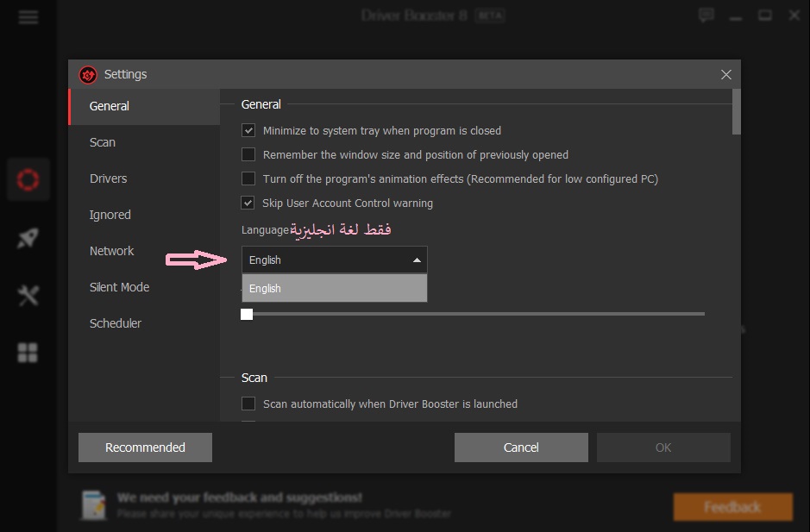Close the Settings dialog with X
Screen dimensions: 810x532
tap(725, 75)
